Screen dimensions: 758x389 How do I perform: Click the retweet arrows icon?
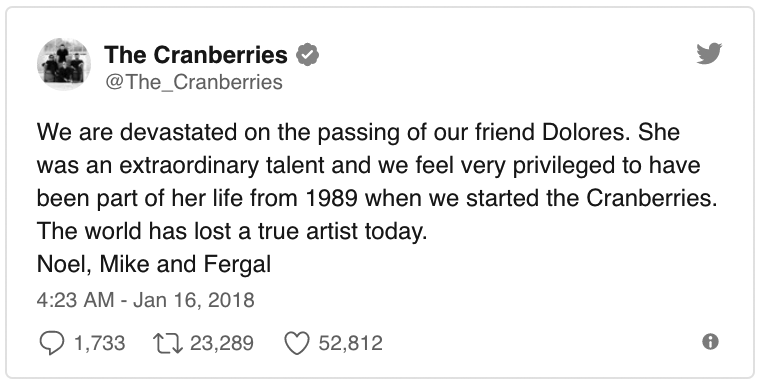167,344
